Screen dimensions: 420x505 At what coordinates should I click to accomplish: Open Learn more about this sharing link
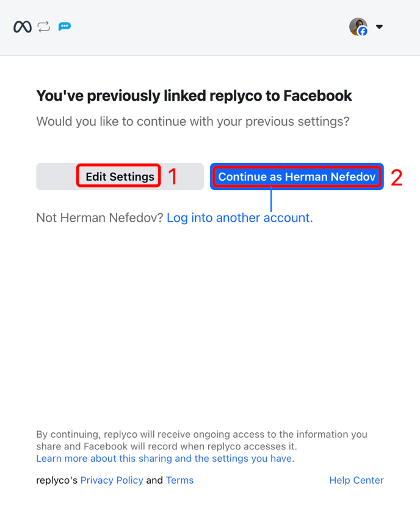(x=165, y=458)
